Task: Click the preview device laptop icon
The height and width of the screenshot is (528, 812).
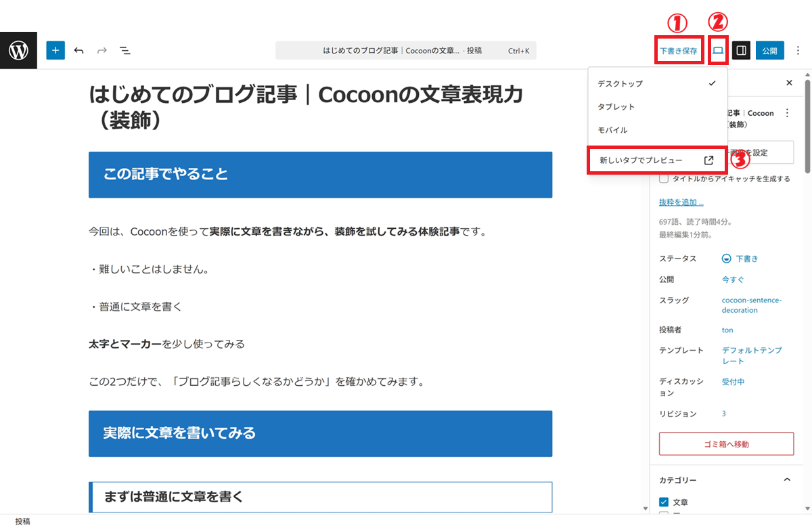Action: tap(718, 50)
